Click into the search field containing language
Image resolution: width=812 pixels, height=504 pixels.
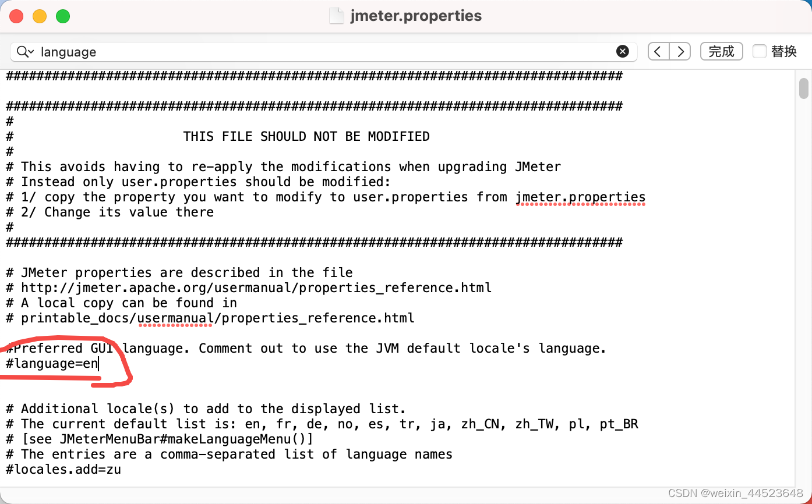click(x=323, y=52)
